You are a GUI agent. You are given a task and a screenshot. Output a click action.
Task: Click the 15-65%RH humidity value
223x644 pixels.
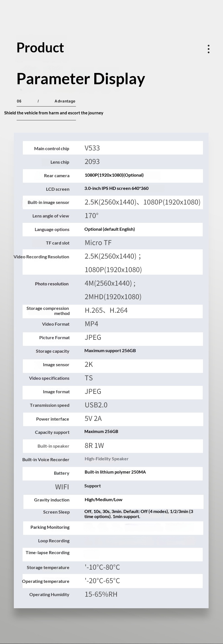[101, 594]
